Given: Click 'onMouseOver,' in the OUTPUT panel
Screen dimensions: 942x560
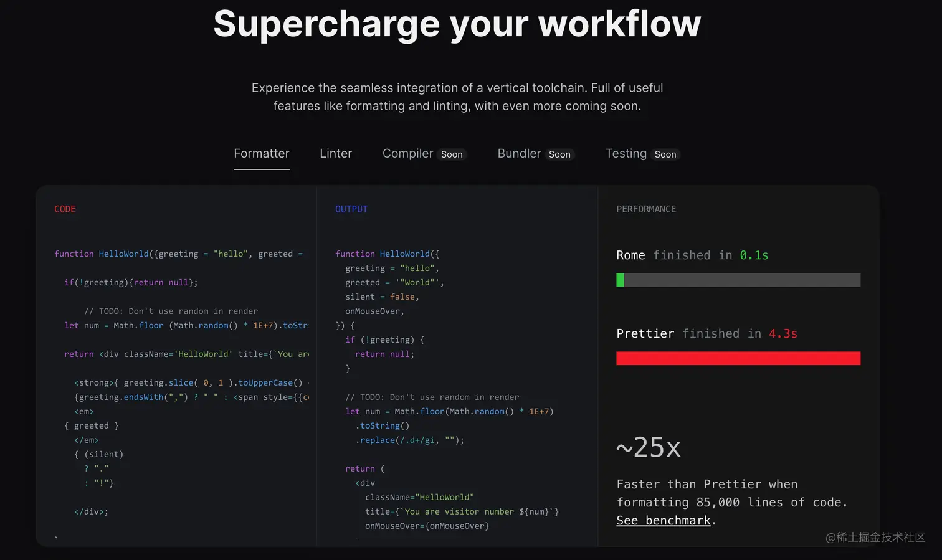Looking at the screenshot, I should 374,311.
